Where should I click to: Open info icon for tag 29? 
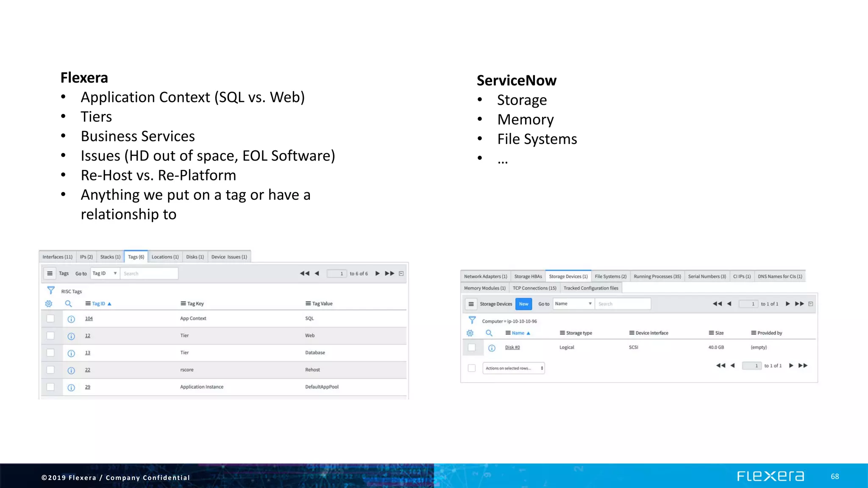[71, 388]
